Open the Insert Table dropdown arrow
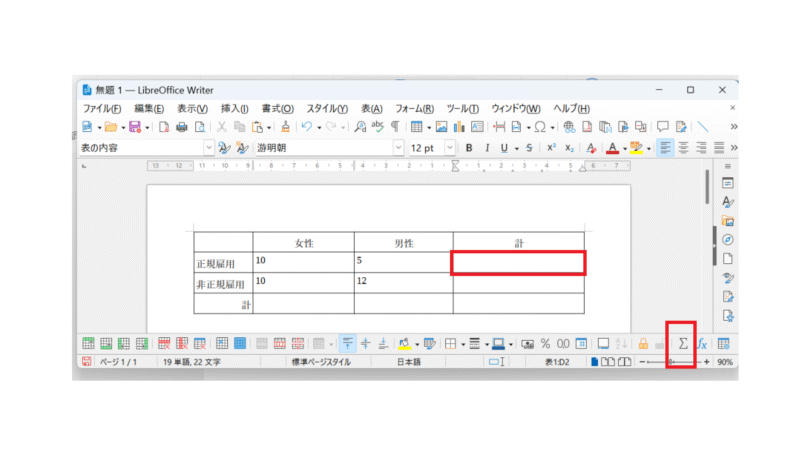This screenshot has height=450, width=800. click(x=429, y=127)
